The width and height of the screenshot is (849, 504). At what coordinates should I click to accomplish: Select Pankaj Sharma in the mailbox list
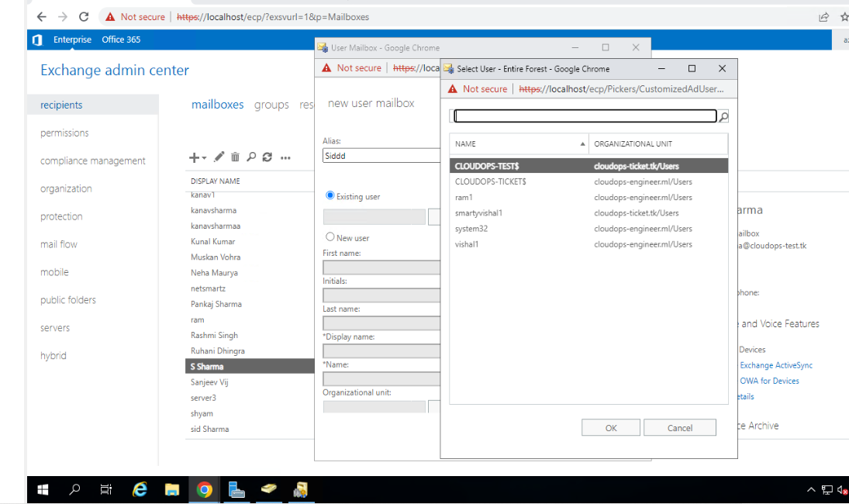pos(216,304)
